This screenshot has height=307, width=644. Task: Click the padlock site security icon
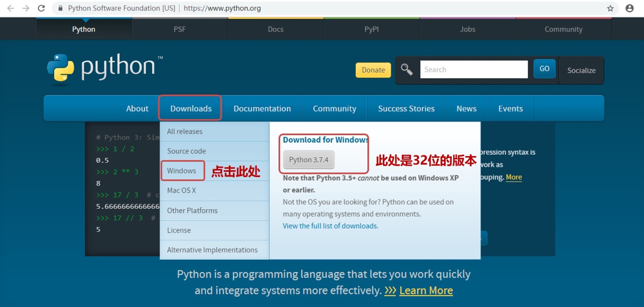pyautogui.click(x=60, y=8)
